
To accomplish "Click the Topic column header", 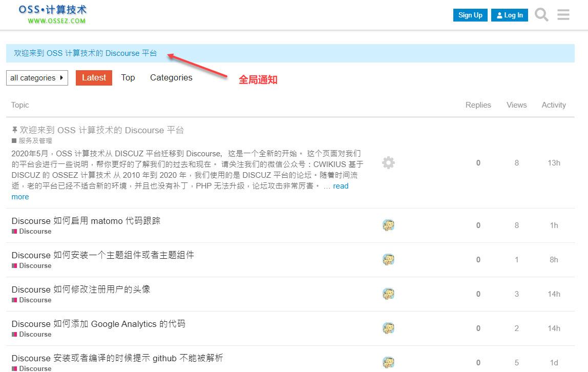I will click(20, 105).
